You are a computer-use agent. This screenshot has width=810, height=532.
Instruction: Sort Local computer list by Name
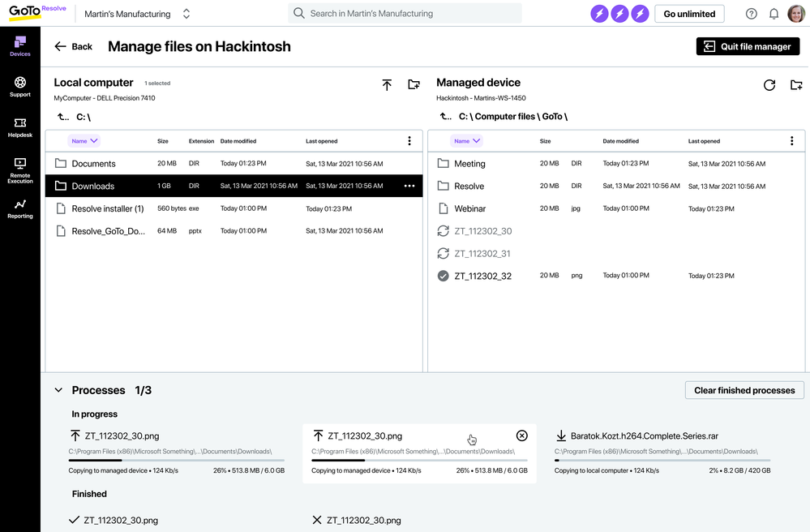[84, 140]
